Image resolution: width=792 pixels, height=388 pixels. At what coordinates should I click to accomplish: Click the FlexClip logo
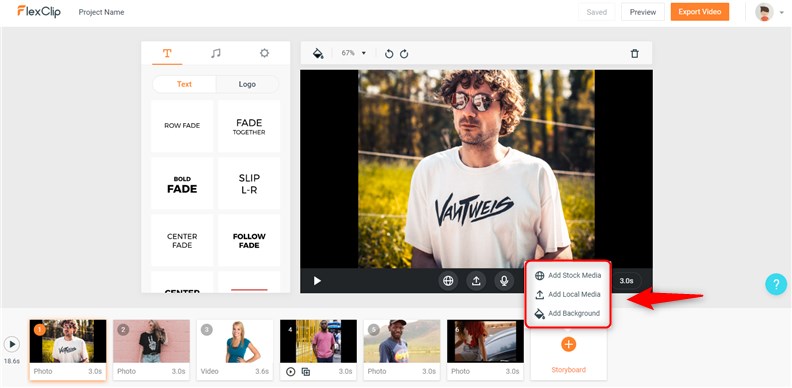coord(39,11)
